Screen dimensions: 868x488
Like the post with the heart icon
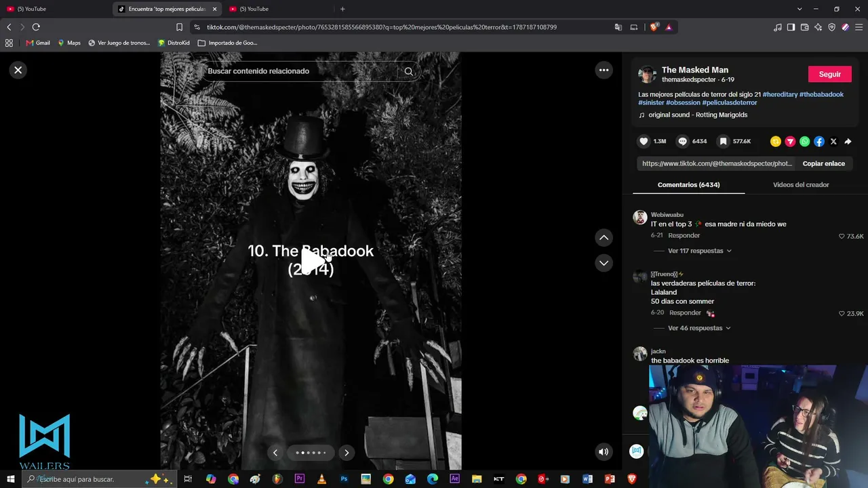(644, 142)
